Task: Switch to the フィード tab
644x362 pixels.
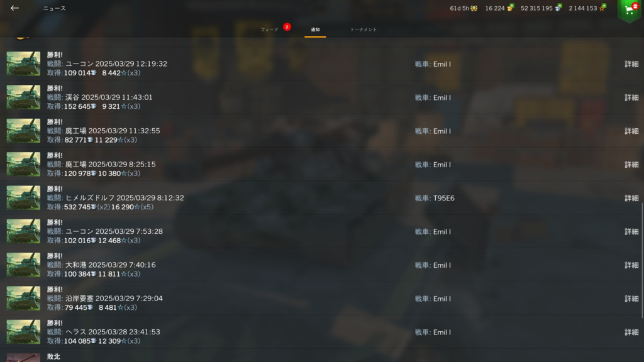Action: click(x=269, y=30)
